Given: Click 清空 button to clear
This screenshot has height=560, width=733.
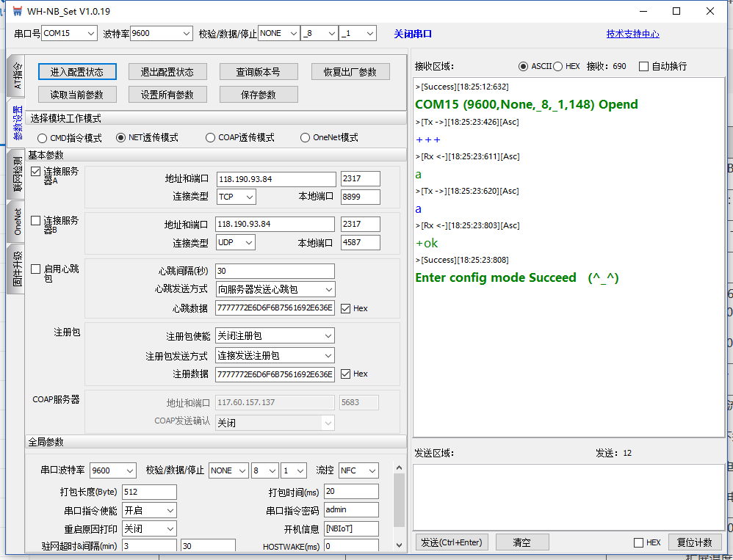Looking at the screenshot, I should point(522,542).
